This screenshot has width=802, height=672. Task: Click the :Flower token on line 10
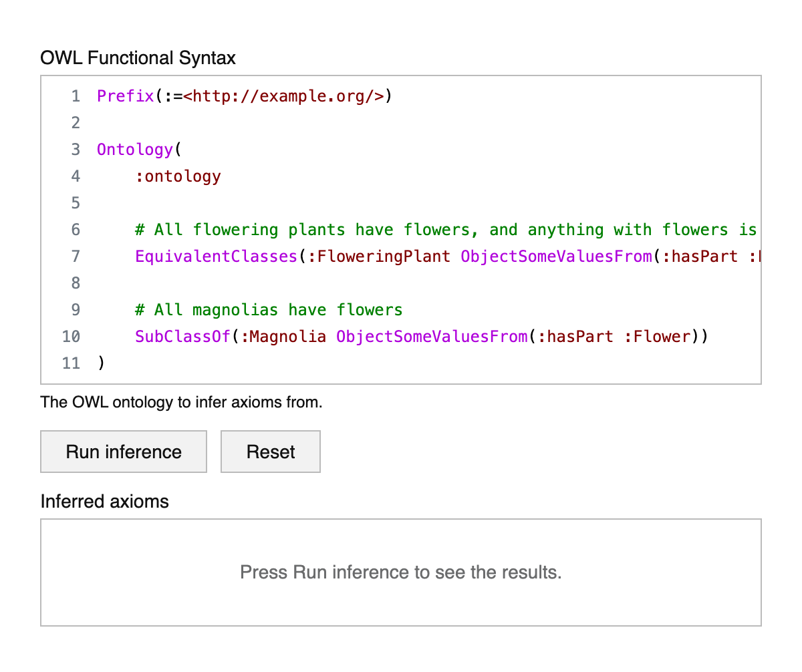point(656,337)
